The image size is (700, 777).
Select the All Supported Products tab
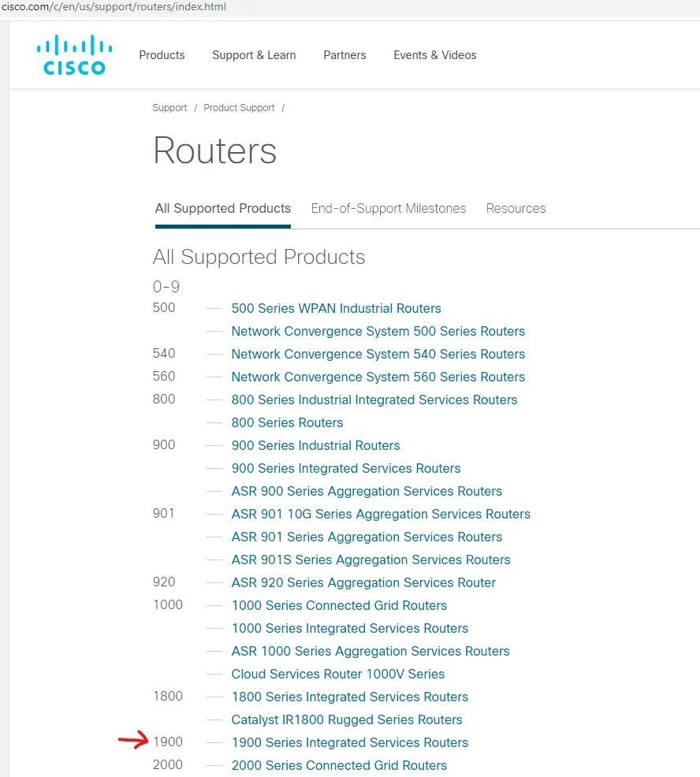(222, 208)
